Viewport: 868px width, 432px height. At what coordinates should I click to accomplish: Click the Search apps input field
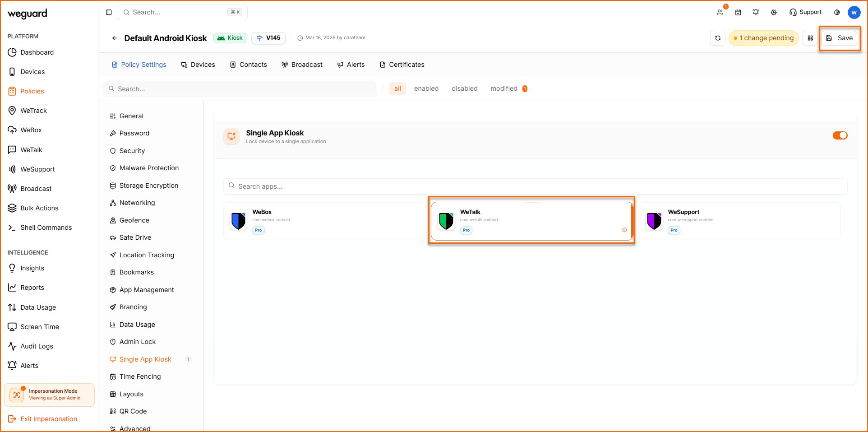pos(535,186)
